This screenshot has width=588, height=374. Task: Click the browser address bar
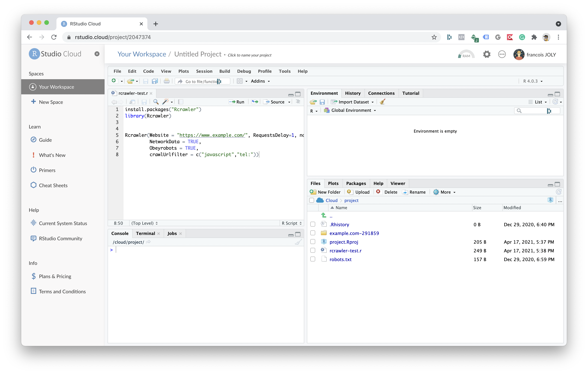click(x=252, y=37)
